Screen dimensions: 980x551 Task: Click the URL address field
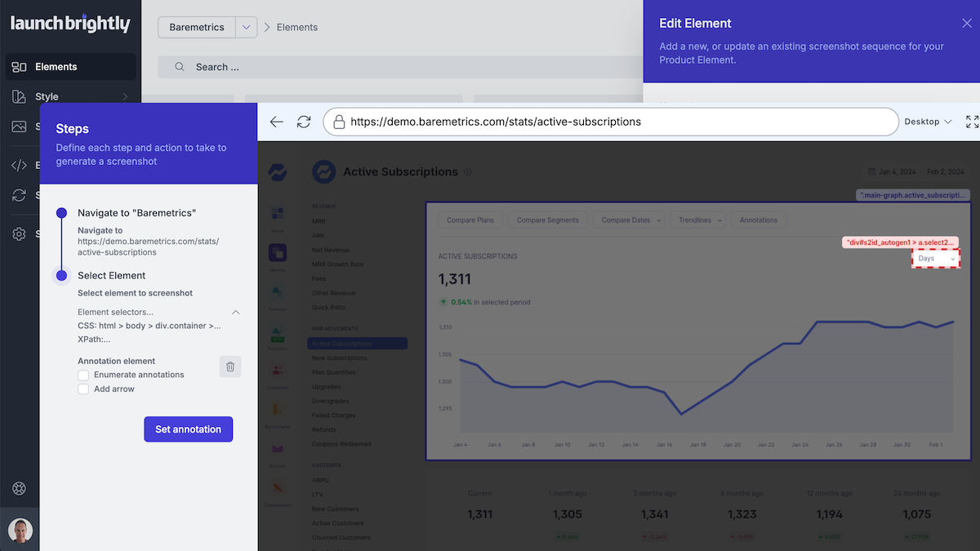(612, 122)
